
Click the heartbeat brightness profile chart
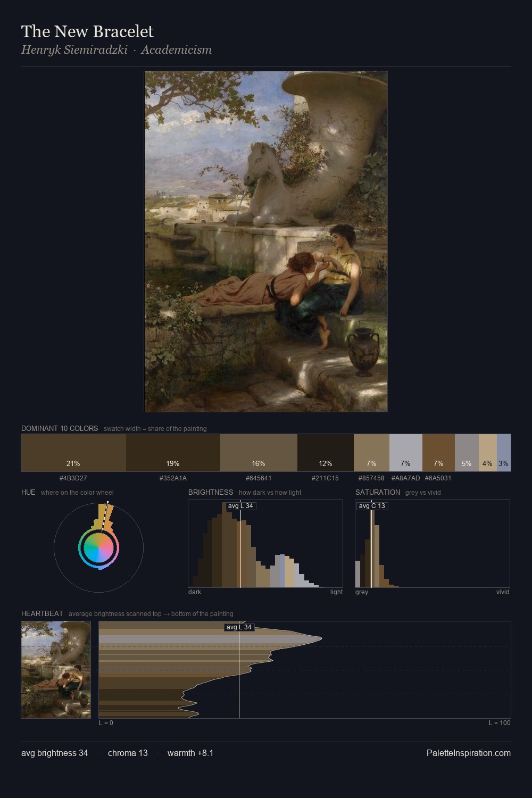305,670
